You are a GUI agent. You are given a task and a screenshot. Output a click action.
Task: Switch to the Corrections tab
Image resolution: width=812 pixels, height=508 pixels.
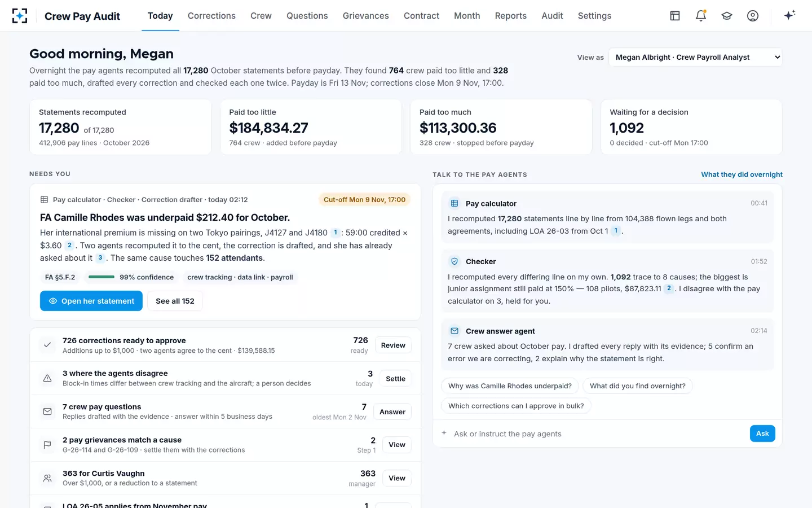pyautogui.click(x=211, y=16)
